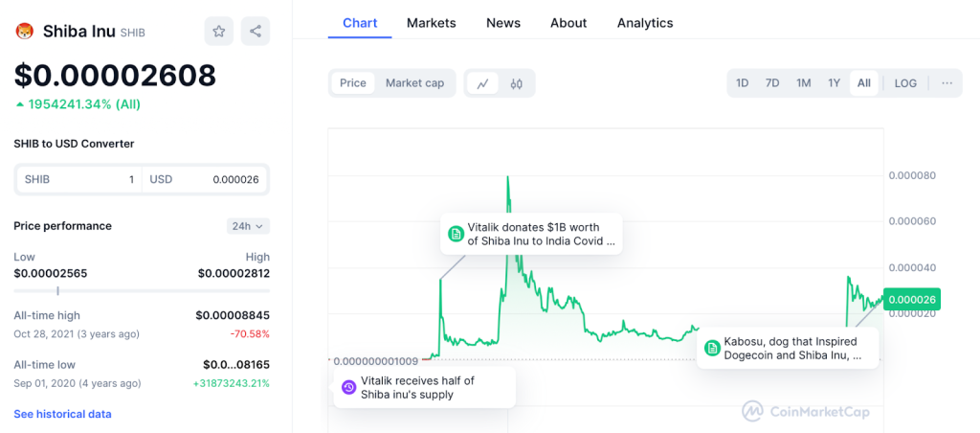The height and width of the screenshot is (433, 980).
Task: Expand the 24h price performance dropdown
Action: pos(248,226)
